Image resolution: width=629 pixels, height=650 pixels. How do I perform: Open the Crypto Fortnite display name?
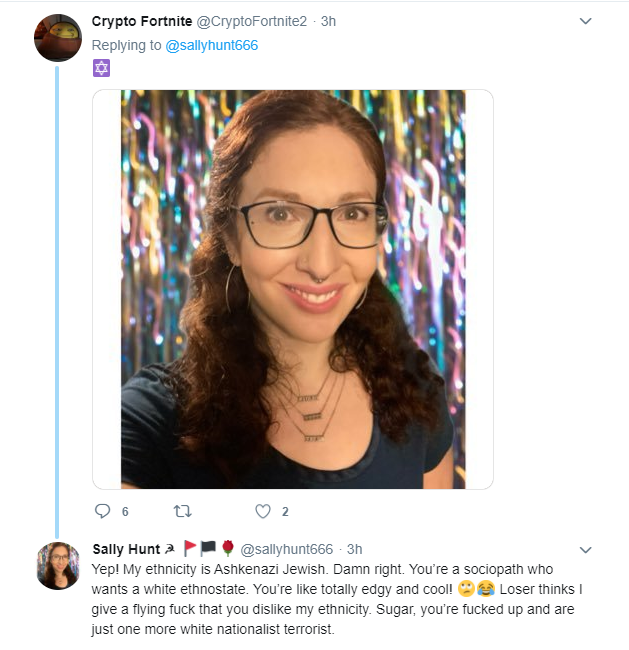(142, 21)
